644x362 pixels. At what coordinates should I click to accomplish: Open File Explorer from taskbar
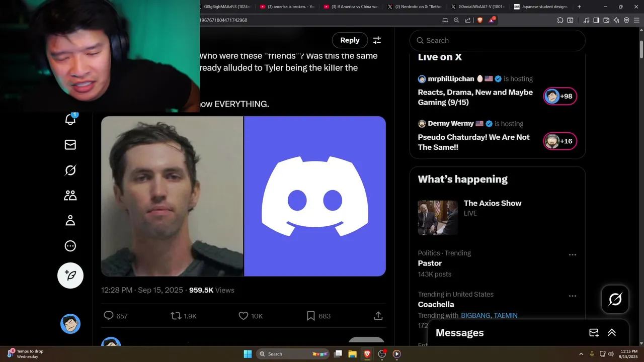[x=353, y=354]
